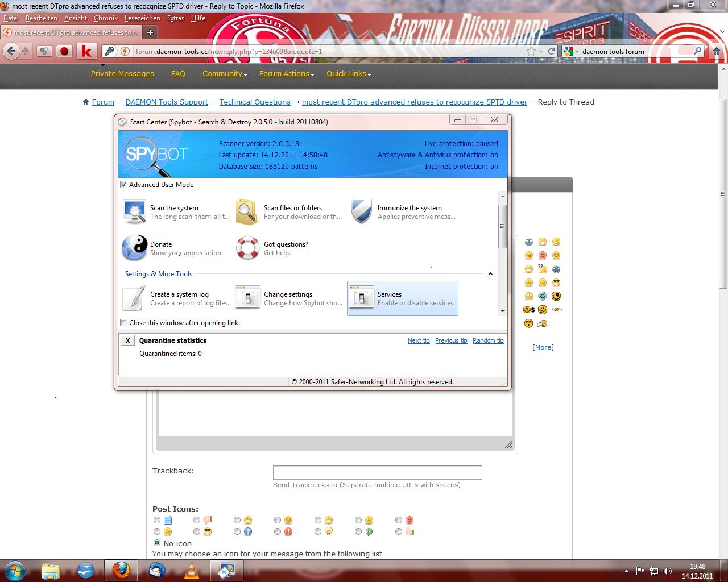Select the No icon radio button

(x=157, y=543)
